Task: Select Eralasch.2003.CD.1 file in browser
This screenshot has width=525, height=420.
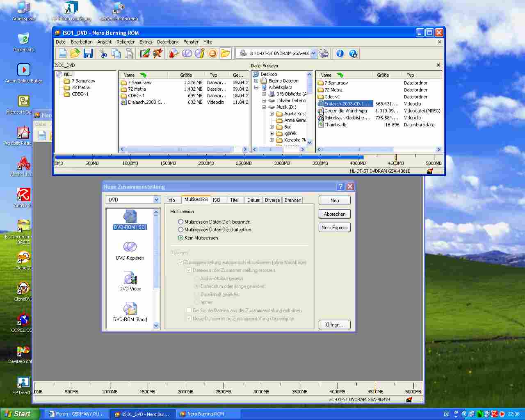Action: tap(345, 104)
